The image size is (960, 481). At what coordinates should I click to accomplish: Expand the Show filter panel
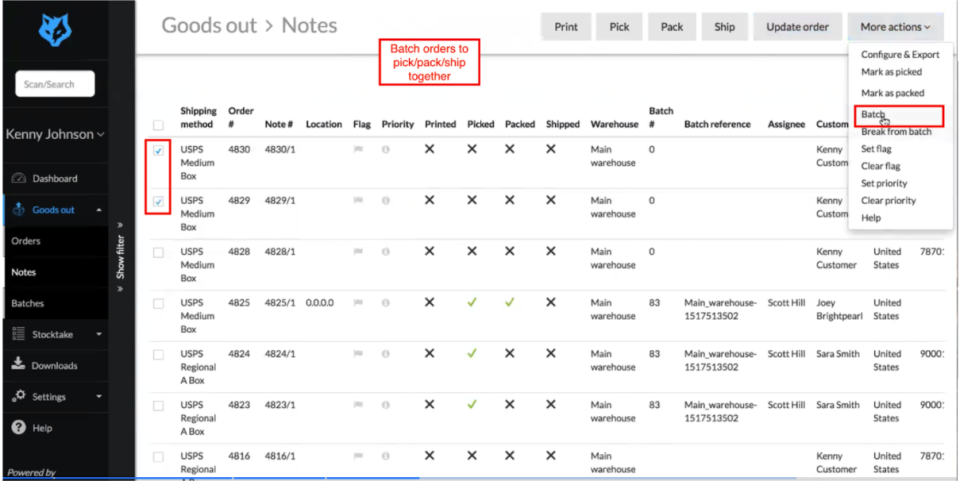tap(121, 256)
